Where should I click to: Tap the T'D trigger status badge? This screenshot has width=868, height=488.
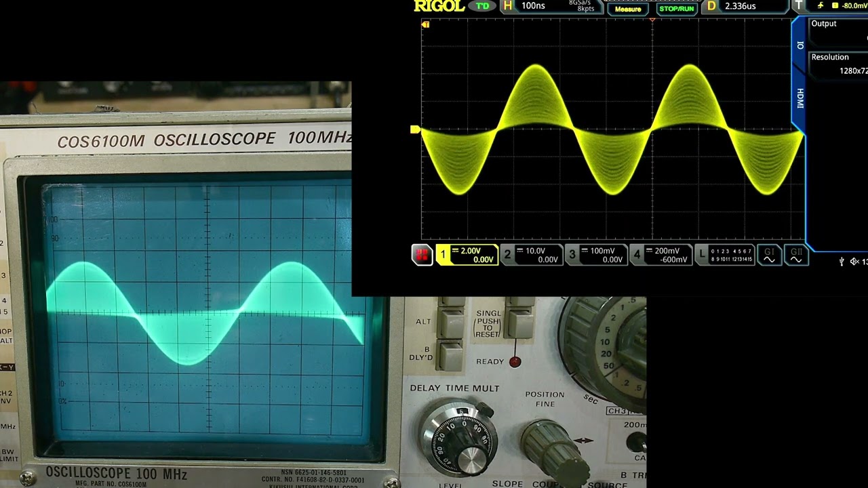tap(482, 6)
